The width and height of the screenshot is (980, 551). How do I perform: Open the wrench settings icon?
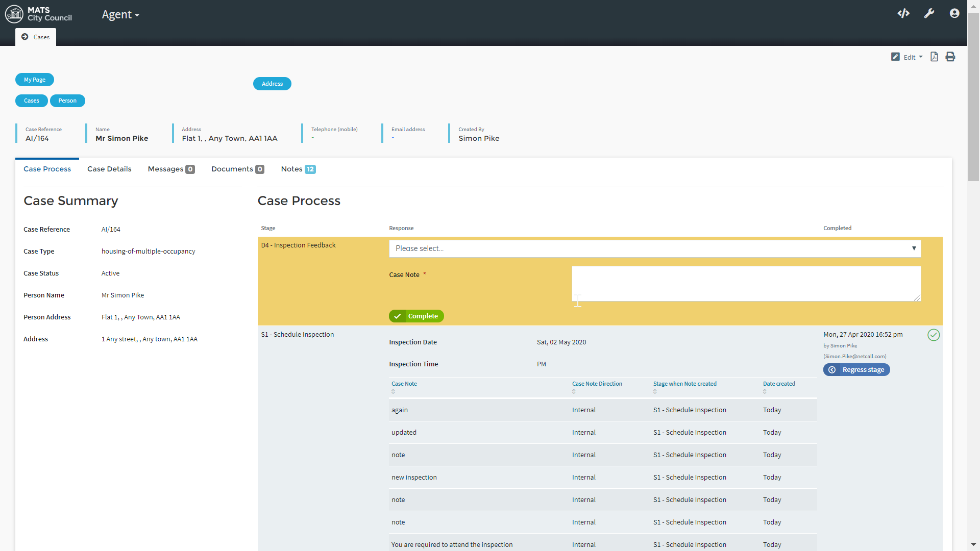929,13
